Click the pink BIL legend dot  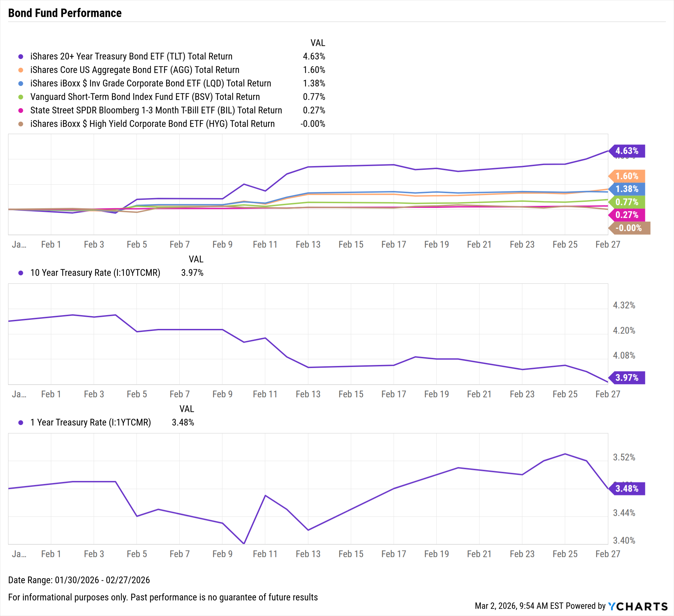click(21, 111)
